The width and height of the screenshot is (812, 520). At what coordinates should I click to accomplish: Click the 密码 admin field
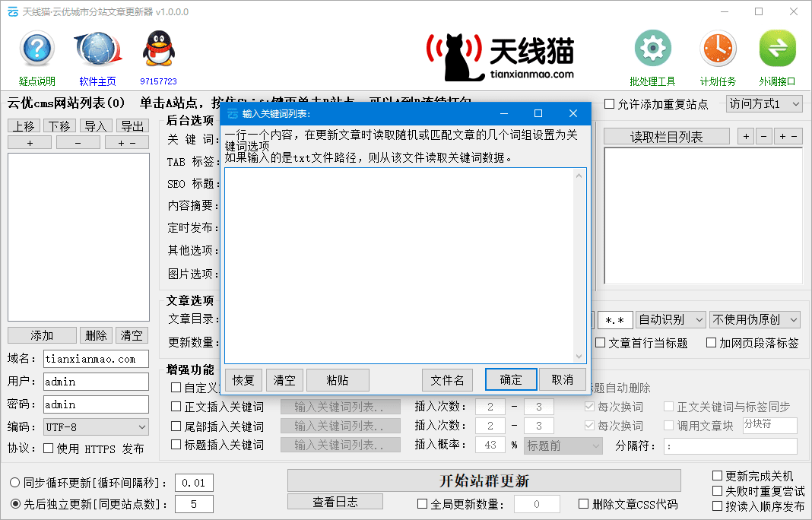point(96,404)
